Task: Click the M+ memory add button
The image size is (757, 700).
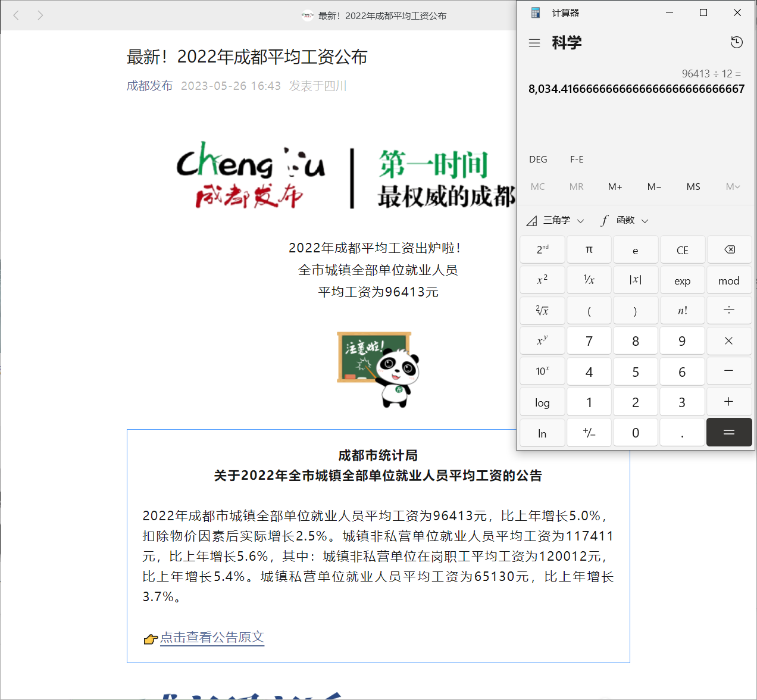Action: point(615,187)
